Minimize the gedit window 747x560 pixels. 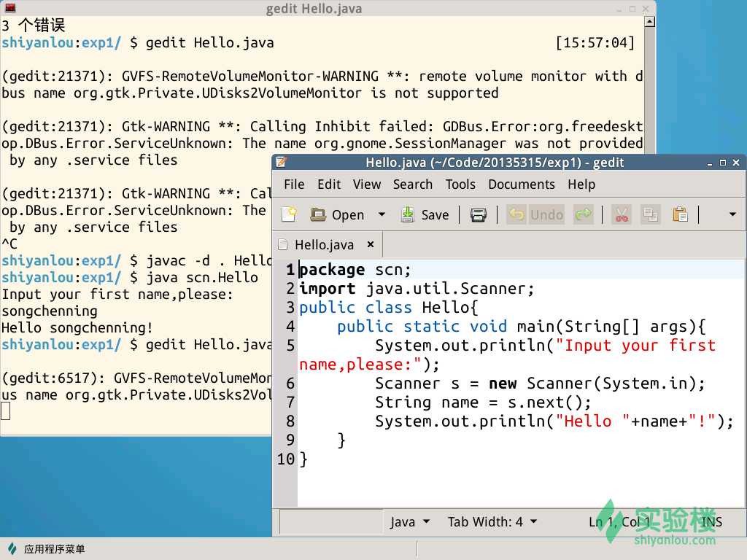coord(710,163)
